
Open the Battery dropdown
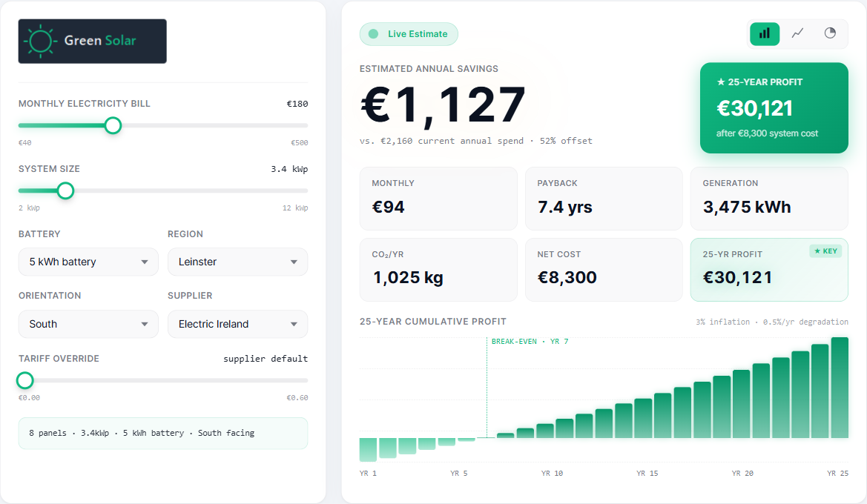[88, 262]
